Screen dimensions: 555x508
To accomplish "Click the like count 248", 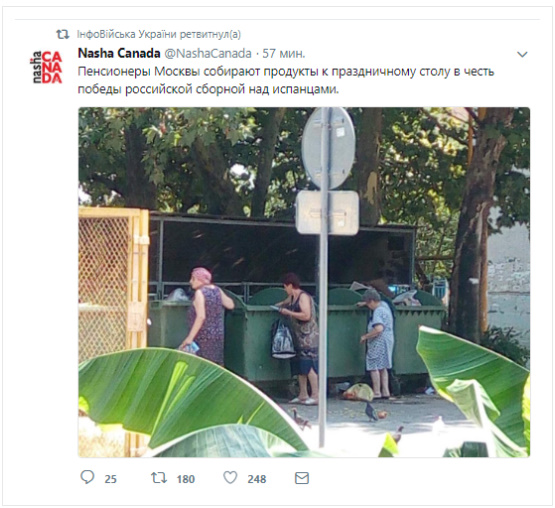I will point(257,479).
